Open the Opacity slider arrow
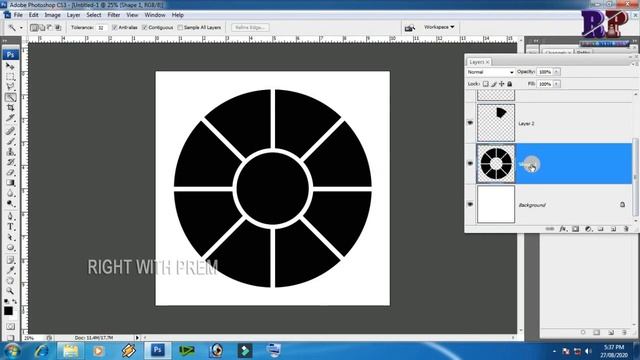640x360 pixels. (557, 72)
